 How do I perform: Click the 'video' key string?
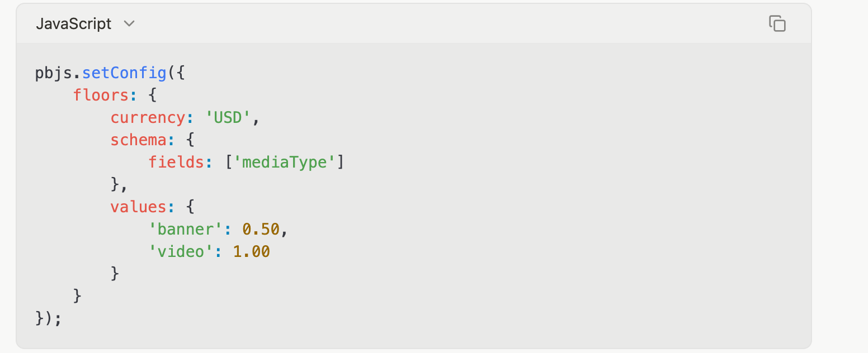click(181, 252)
